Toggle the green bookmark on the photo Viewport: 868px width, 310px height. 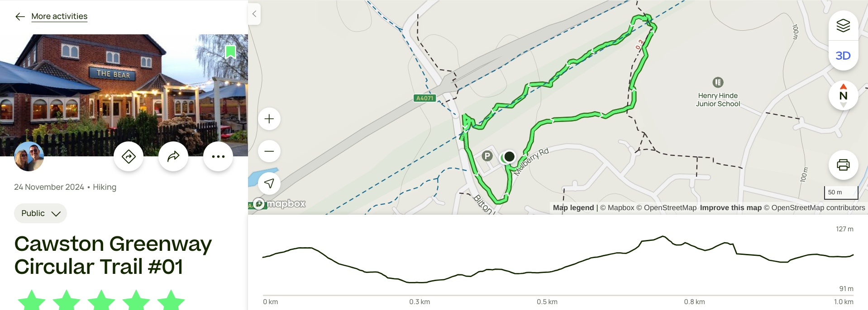(230, 52)
